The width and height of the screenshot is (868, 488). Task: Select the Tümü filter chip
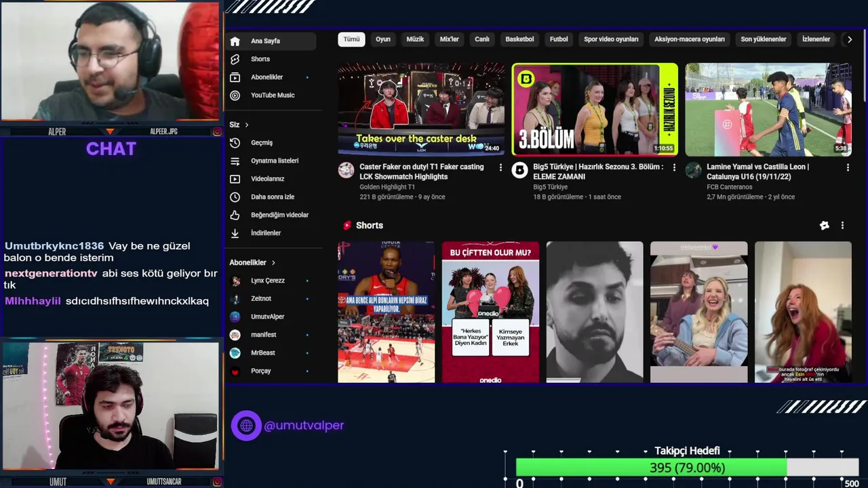(x=351, y=39)
